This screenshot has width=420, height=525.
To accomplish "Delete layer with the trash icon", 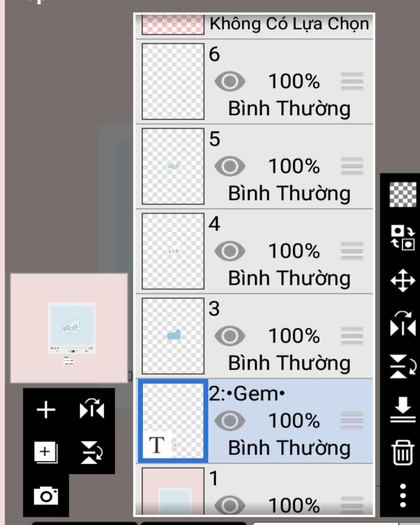I will (403, 452).
